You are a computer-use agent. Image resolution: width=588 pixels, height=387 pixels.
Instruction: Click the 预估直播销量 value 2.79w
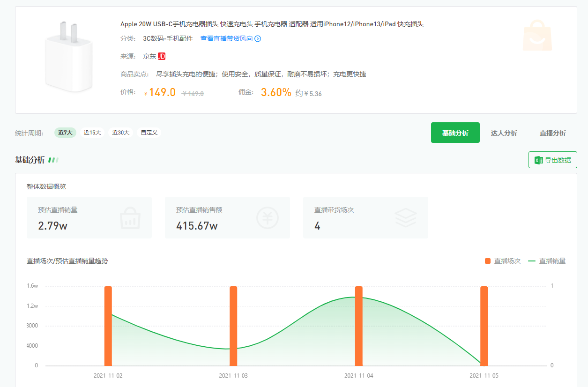click(53, 226)
